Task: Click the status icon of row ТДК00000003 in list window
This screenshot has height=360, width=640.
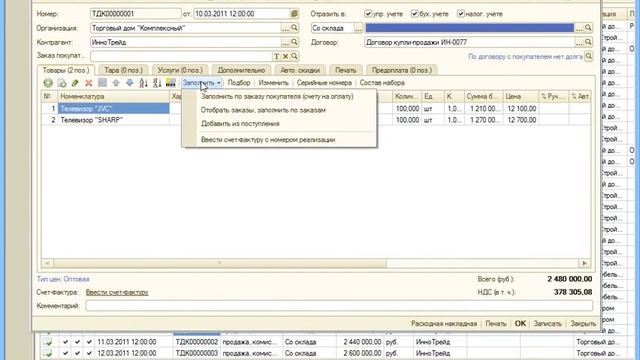Action: [47, 353]
